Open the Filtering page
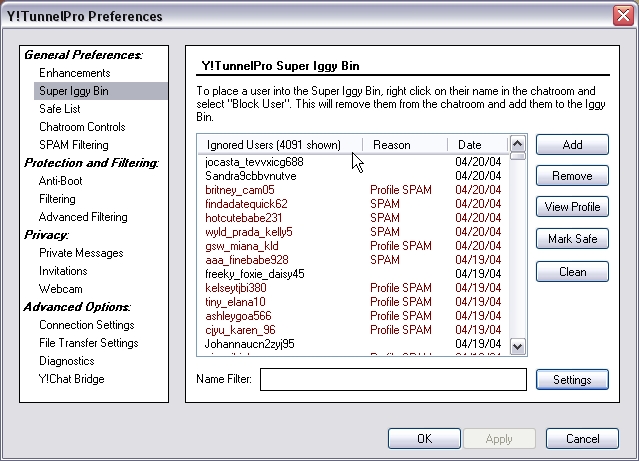The height and width of the screenshot is (461, 639). (57, 199)
